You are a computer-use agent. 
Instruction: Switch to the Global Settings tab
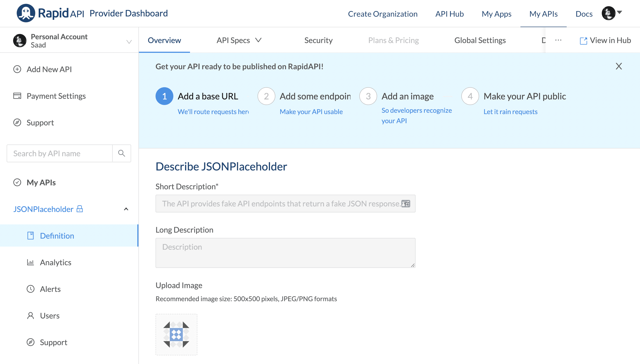click(480, 40)
